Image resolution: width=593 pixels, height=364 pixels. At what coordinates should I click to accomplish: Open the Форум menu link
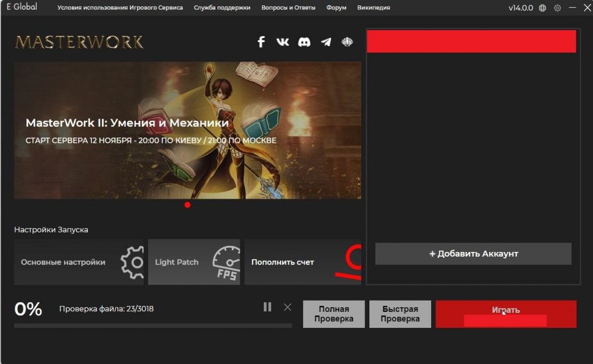(336, 8)
